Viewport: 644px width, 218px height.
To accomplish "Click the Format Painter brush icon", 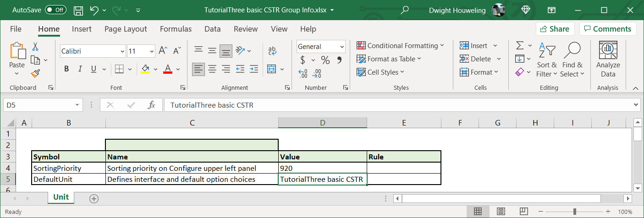I will point(35,73).
